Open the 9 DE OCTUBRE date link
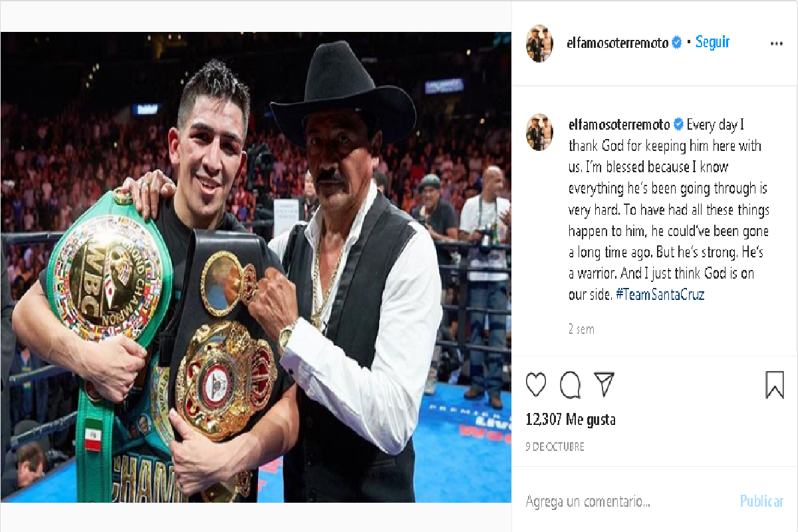The image size is (798, 532). 555,447
